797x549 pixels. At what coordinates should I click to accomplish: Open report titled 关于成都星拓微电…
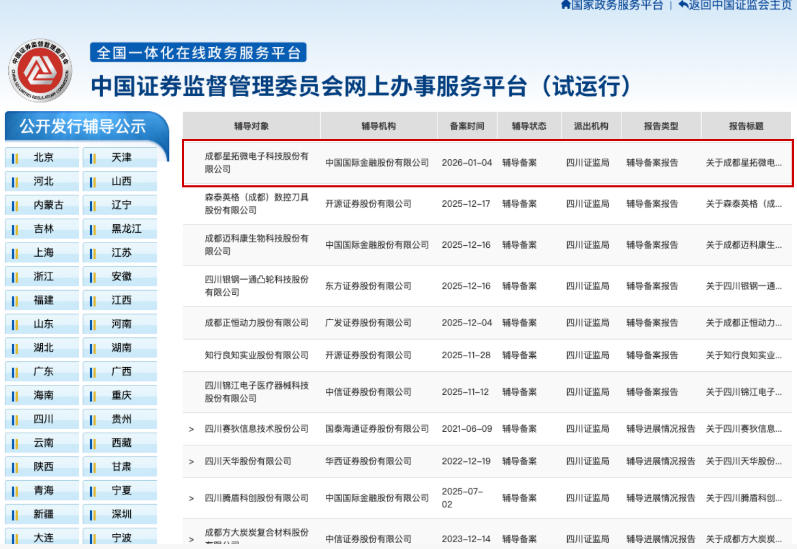744,162
